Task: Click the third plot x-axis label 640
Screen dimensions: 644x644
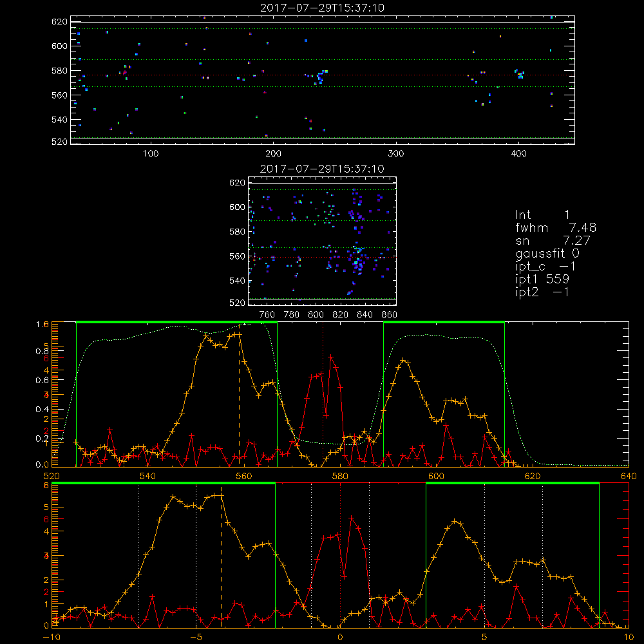Action: tap(629, 476)
